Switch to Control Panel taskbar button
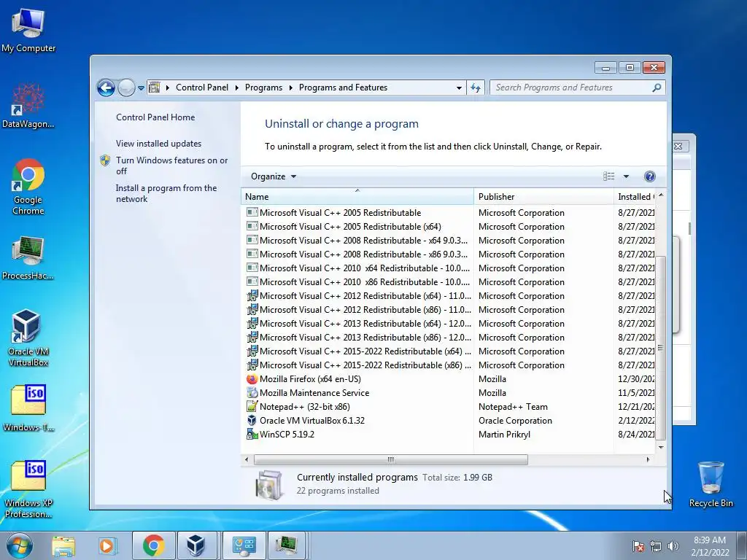 pos(244,545)
